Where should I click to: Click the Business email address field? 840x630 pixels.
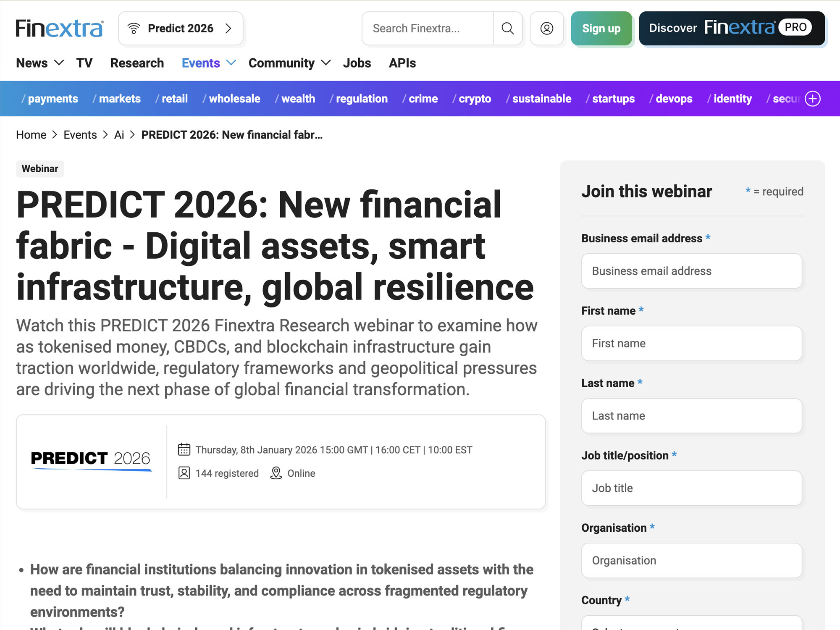(x=691, y=271)
